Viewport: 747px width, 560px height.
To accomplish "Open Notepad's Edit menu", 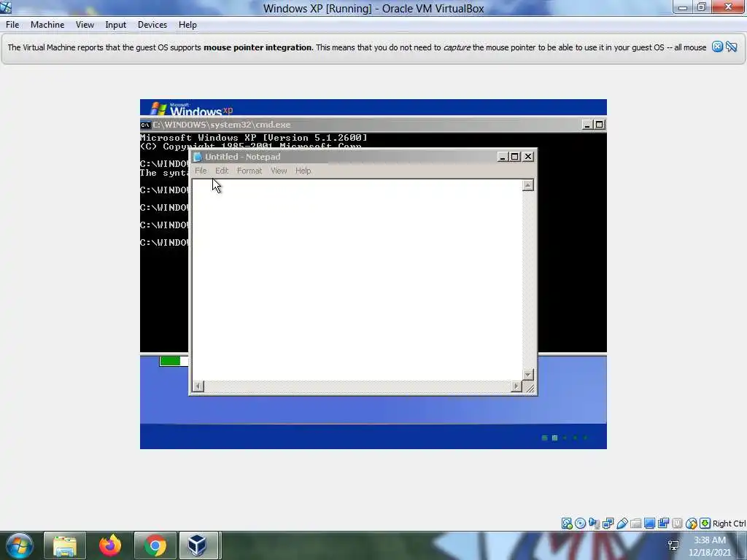I will pyautogui.click(x=222, y=171).
